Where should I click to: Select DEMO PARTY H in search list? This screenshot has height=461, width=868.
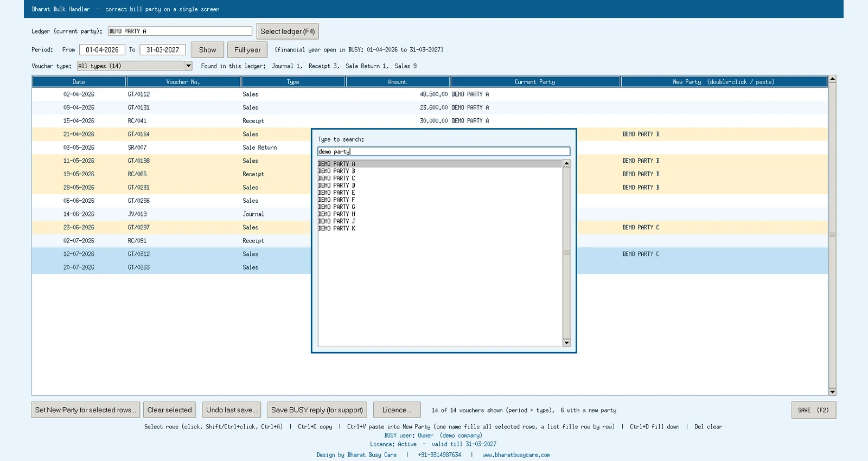[x=440, y=214]
